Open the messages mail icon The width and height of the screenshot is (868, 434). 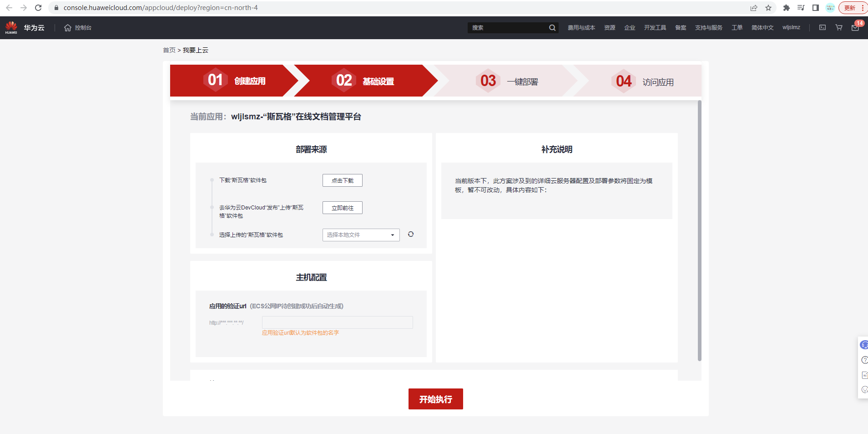pyautogui.click(x=855, y=28)
